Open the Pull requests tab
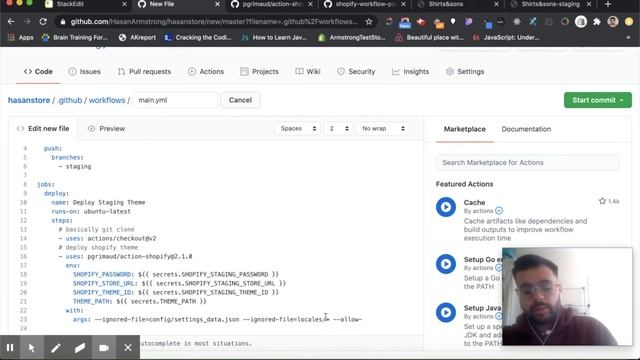 click(144, 71)
